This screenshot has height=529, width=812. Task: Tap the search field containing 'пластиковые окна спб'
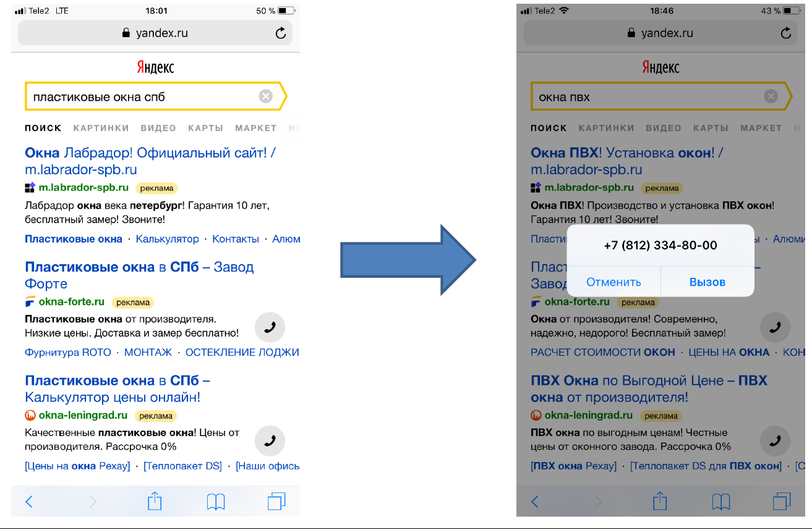[x=142, y=97]
